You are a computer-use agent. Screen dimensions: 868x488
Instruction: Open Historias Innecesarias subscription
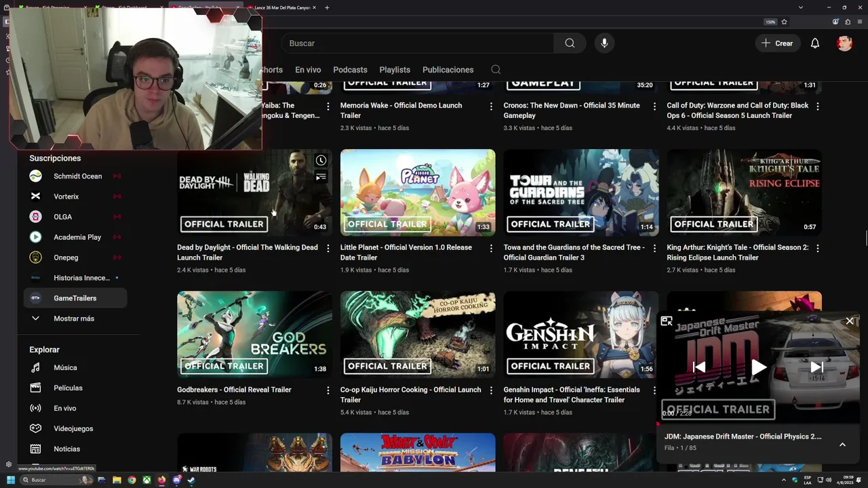[x=75, y=278]
